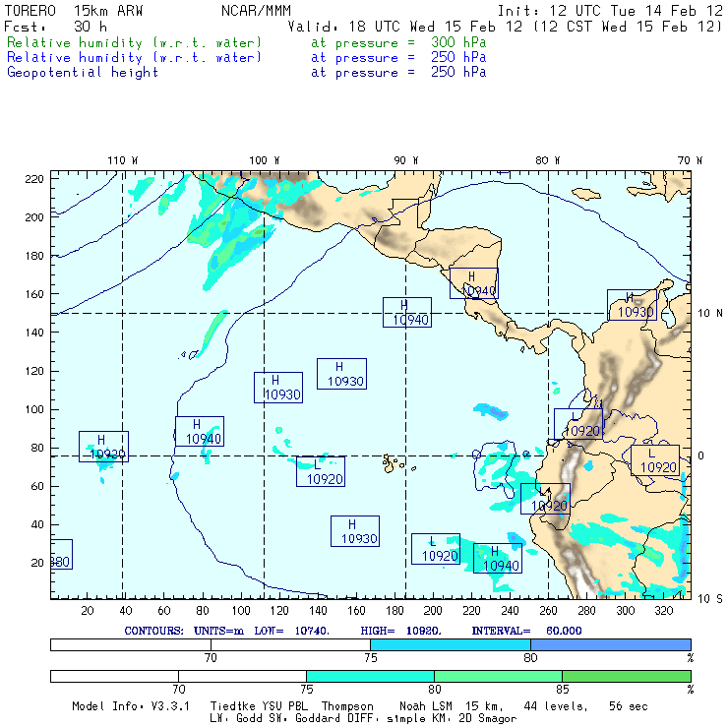The height and width of the screenshot is (728, 728).
Task: Click the '44 levels,' text
Action: click(556, 706)
